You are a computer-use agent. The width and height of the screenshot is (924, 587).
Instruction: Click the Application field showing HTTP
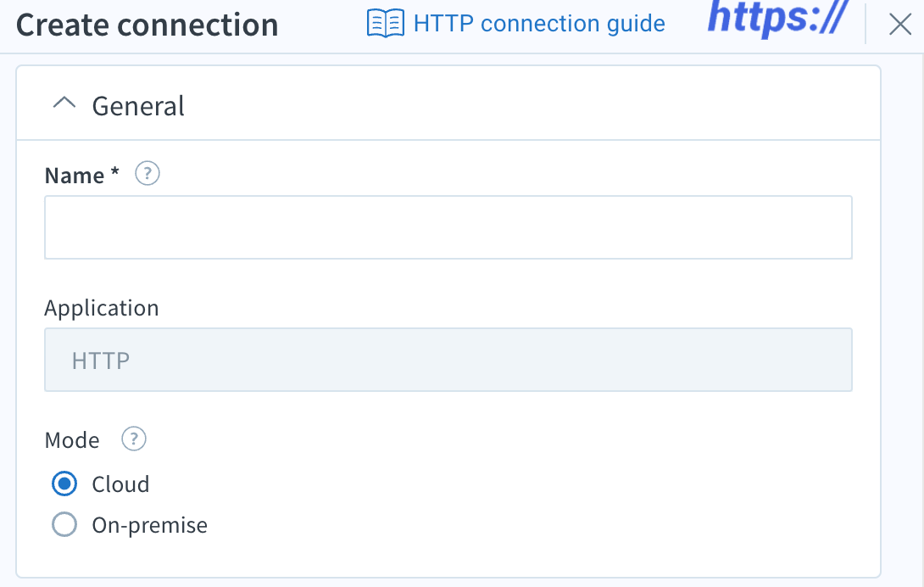[x=448, y=360]
